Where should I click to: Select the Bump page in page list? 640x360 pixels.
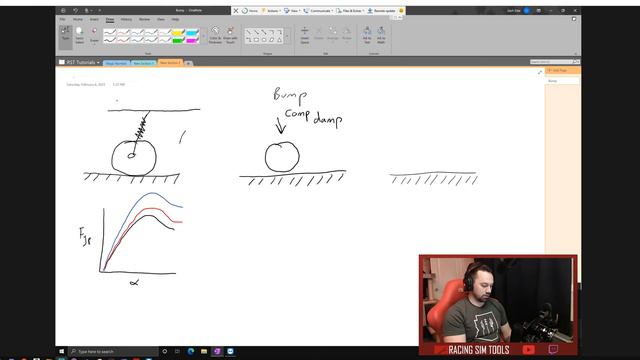click(x=562, y=81)
